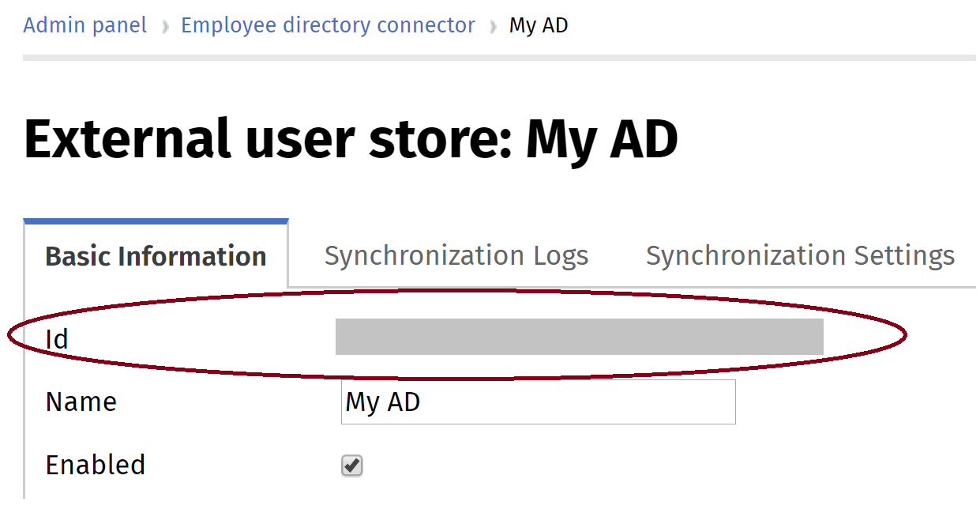Click inside the Name input field
This screenshot has height=513, width=980.
click(539, 402)
